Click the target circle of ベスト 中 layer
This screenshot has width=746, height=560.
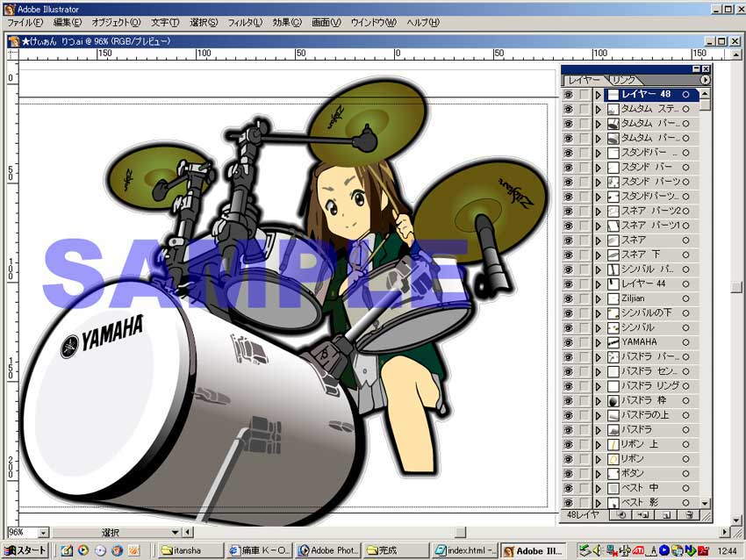click(685, 488)
